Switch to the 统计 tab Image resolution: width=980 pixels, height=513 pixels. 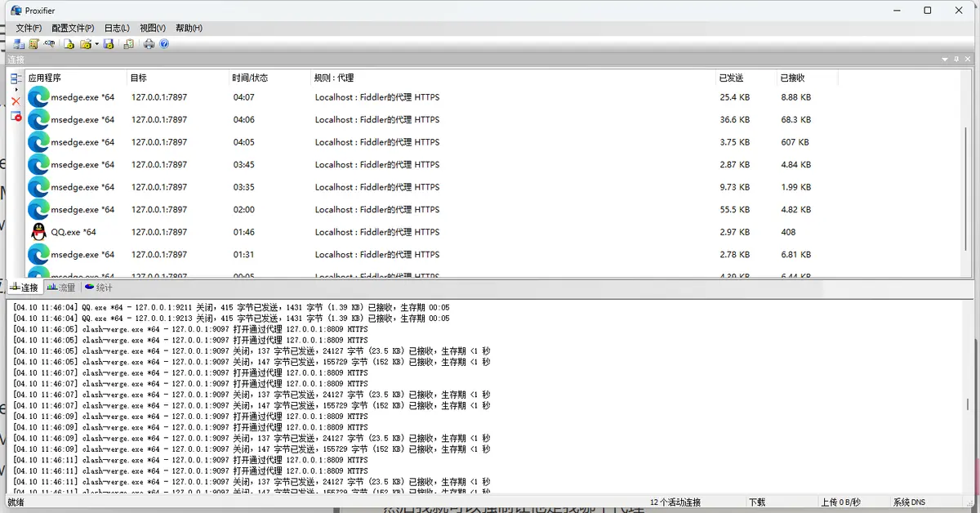click(98, 288)
